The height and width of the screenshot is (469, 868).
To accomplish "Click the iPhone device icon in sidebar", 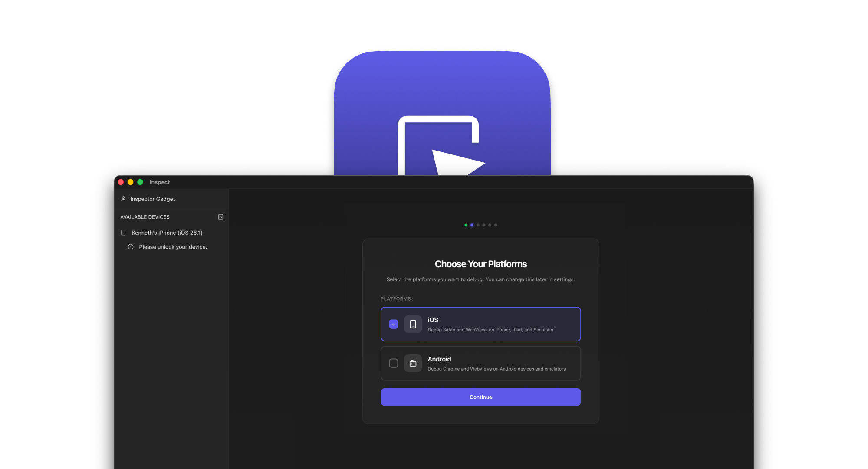I will (123, 233).
